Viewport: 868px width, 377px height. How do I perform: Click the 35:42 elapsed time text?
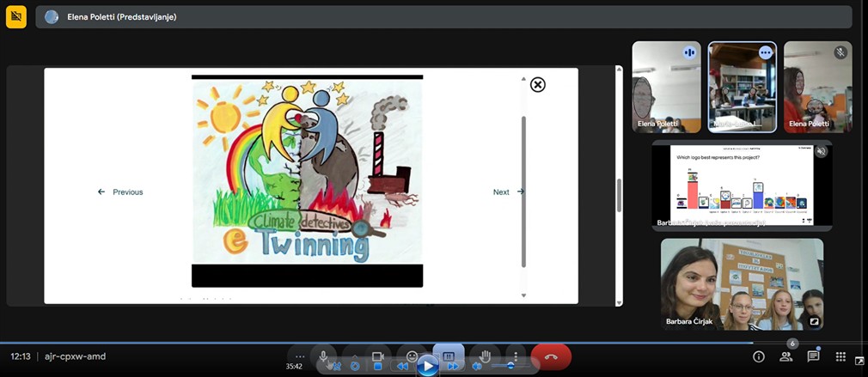(294, 367)
